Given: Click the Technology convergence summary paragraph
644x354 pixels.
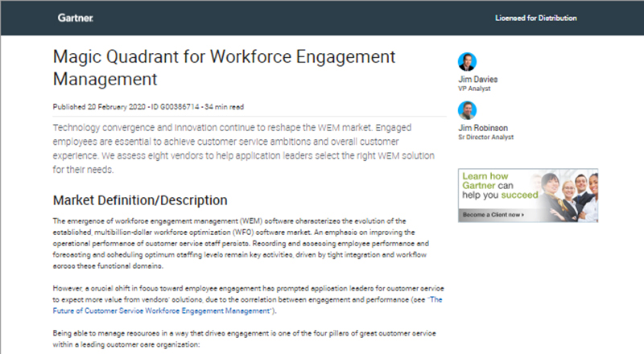Looking at the screenshot, I should [244, 149].
